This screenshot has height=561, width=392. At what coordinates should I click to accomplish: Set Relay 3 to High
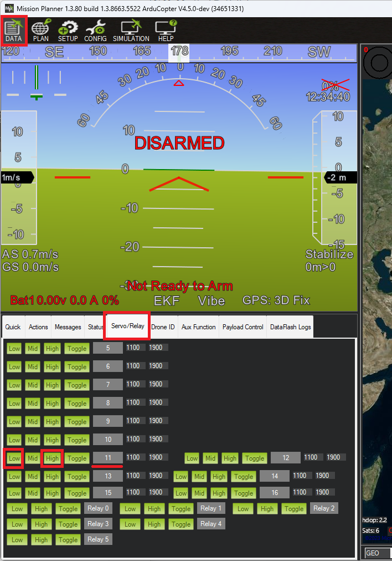pos(42,524)
